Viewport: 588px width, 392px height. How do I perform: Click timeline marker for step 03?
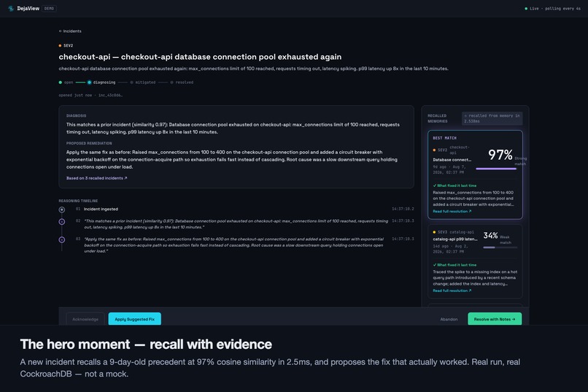point(62,239)
